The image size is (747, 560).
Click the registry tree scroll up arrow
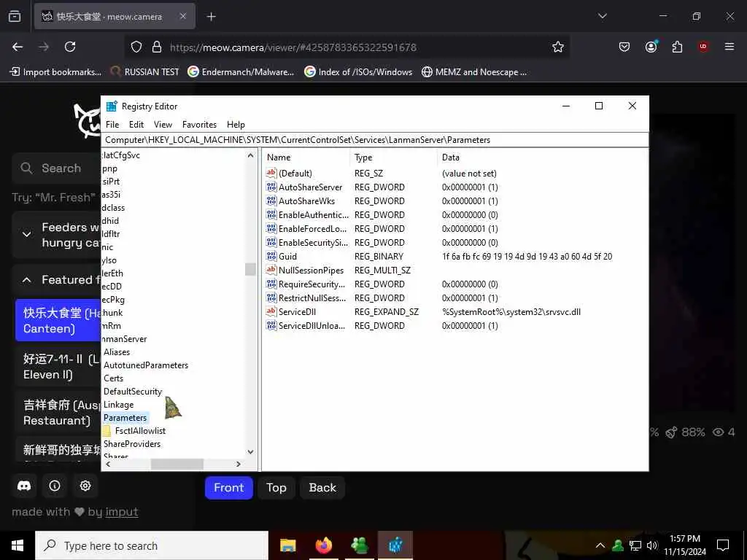[251, 155]
